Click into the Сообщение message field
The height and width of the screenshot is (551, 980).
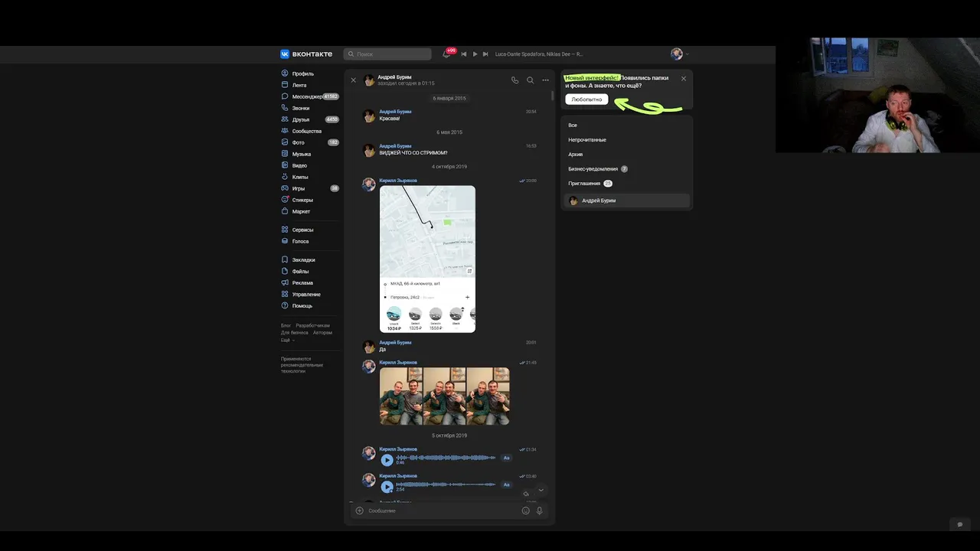442,510
